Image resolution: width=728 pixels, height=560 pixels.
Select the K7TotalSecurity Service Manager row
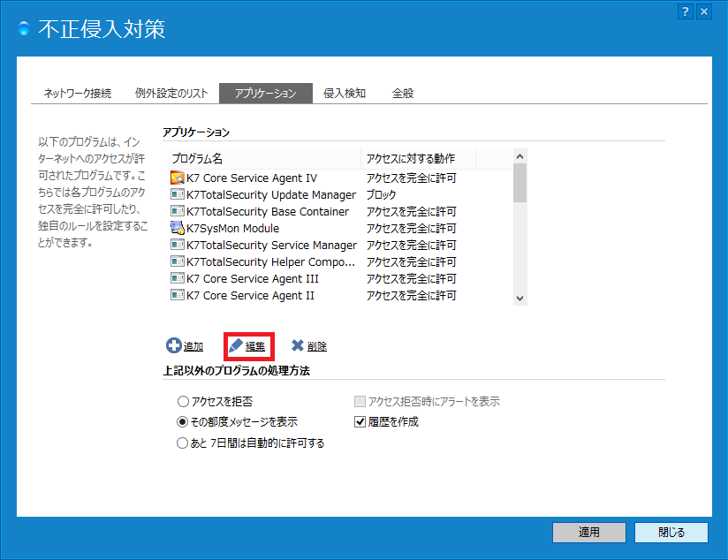(x=340, y=245)
